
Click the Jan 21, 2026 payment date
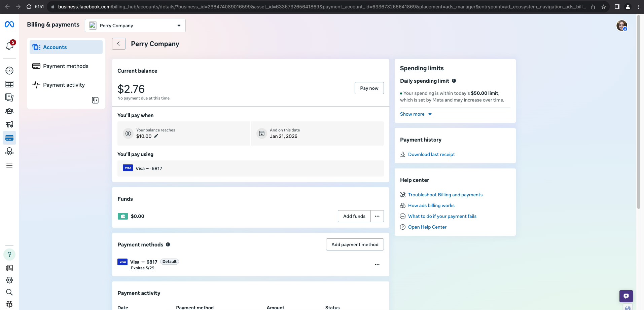[x=284, y=136]
